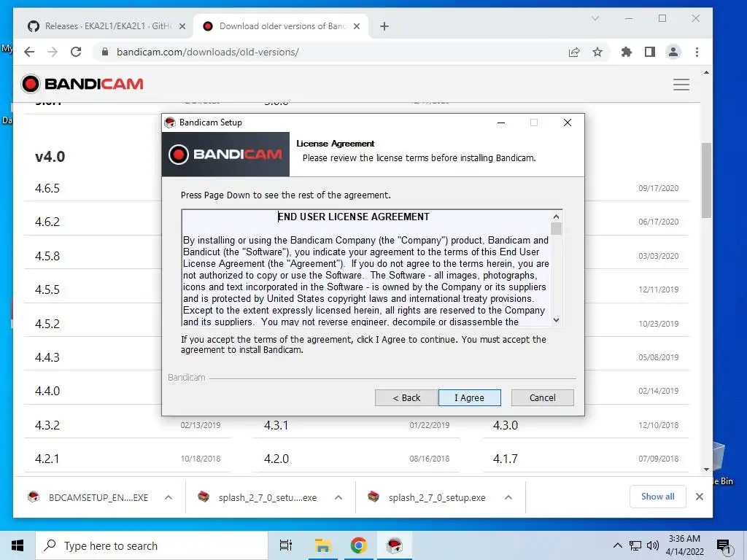Reload the Bandicam page
The image size is (747, 560).
point(76,52)
